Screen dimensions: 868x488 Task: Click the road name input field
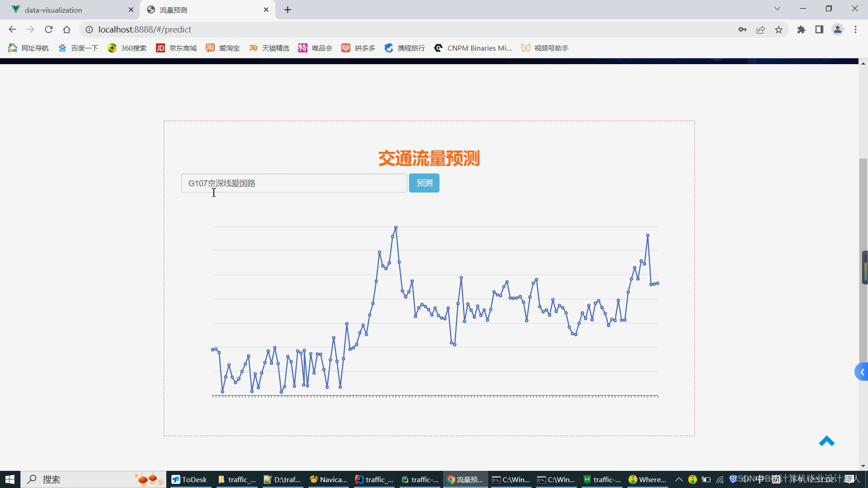(x=294, y=183)
